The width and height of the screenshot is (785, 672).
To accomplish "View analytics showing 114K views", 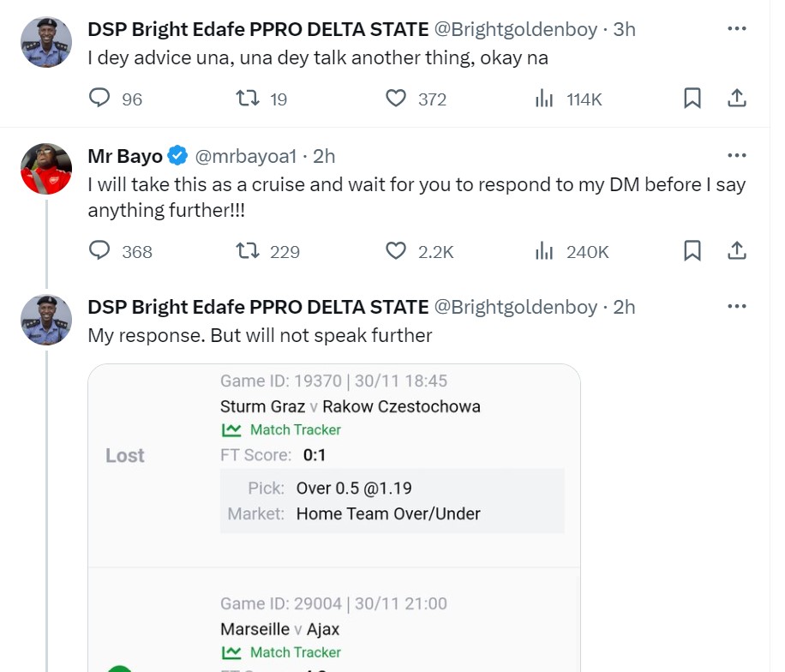I will tap(544, 99).
